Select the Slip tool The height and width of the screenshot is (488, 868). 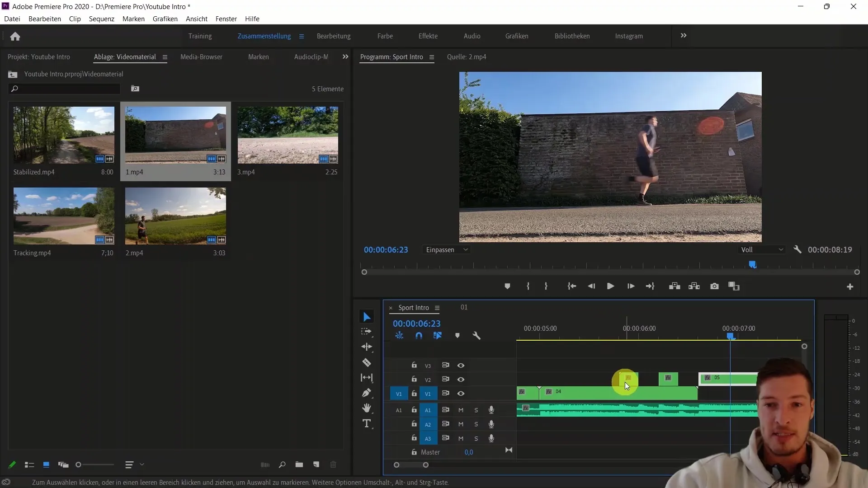pos(367,378)
